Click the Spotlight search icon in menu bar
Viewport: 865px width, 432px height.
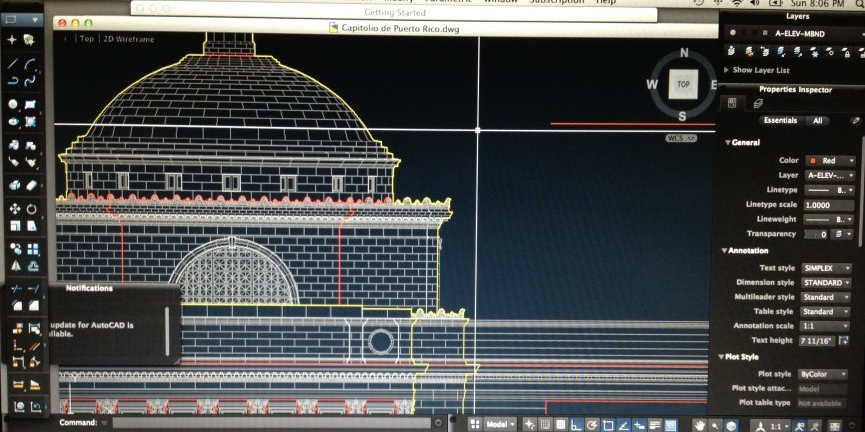click(x=857, y=3)
